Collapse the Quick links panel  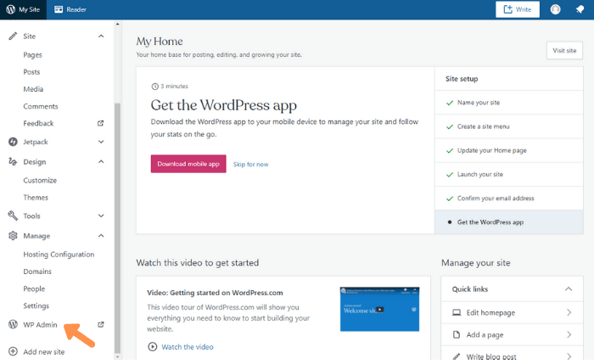tap(569, 289)
